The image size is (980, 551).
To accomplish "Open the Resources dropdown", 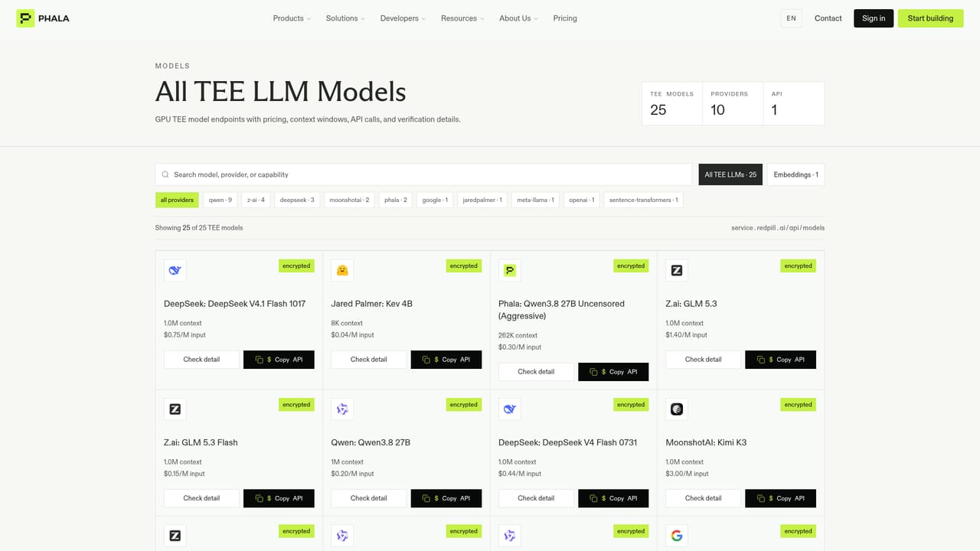I will pos(462,18).
